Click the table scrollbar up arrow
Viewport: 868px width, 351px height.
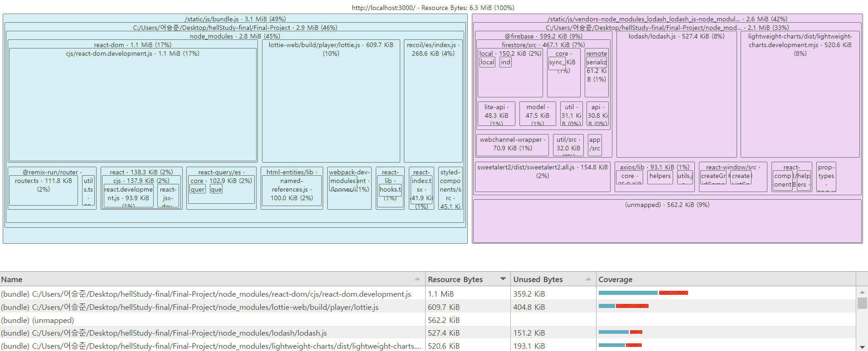[862, 292]
